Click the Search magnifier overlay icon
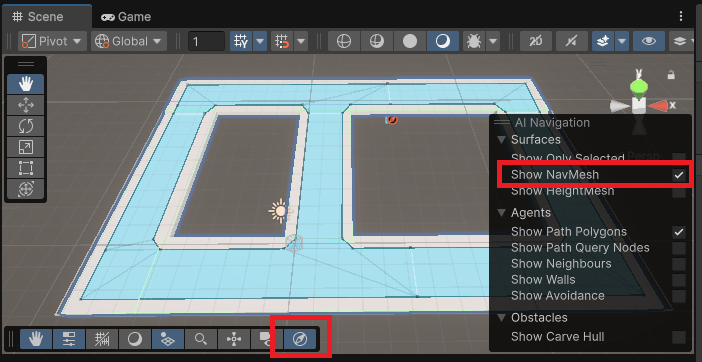 tap(201, 340)
